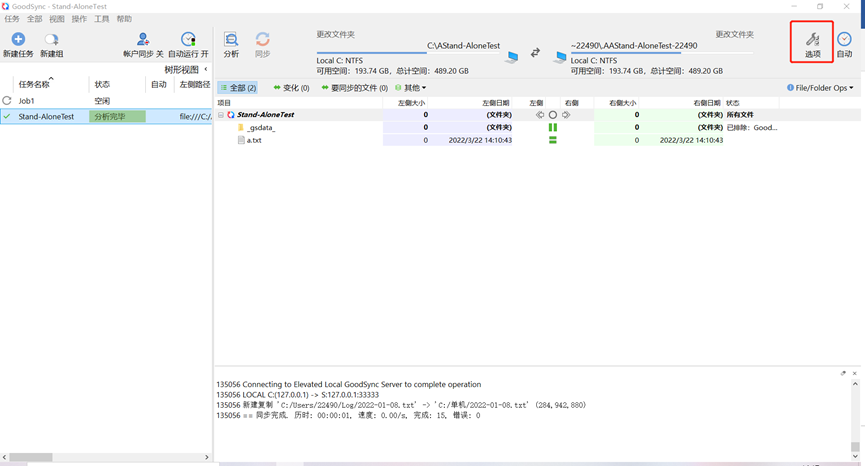Select the Stand-AloneTest task row
This screenshot has height=466, width=865.
[106, 116]
